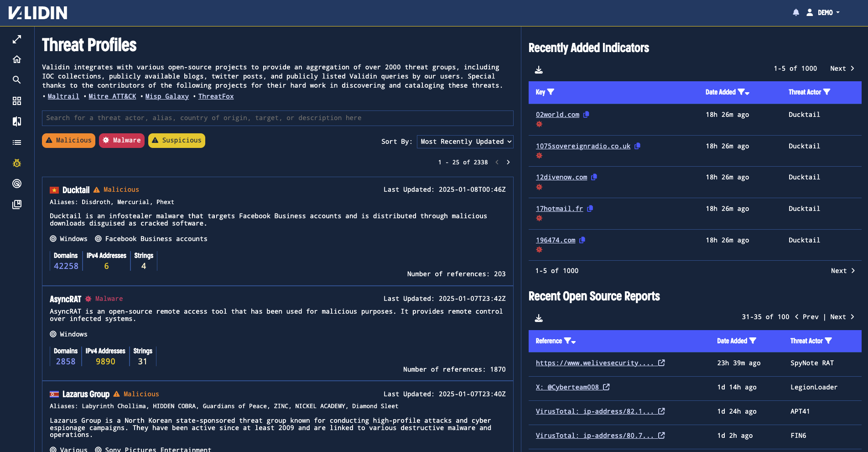Click Ducktail Domains count 42258
The width and height of the screenshot is (868, 452).
coord(66,266)
